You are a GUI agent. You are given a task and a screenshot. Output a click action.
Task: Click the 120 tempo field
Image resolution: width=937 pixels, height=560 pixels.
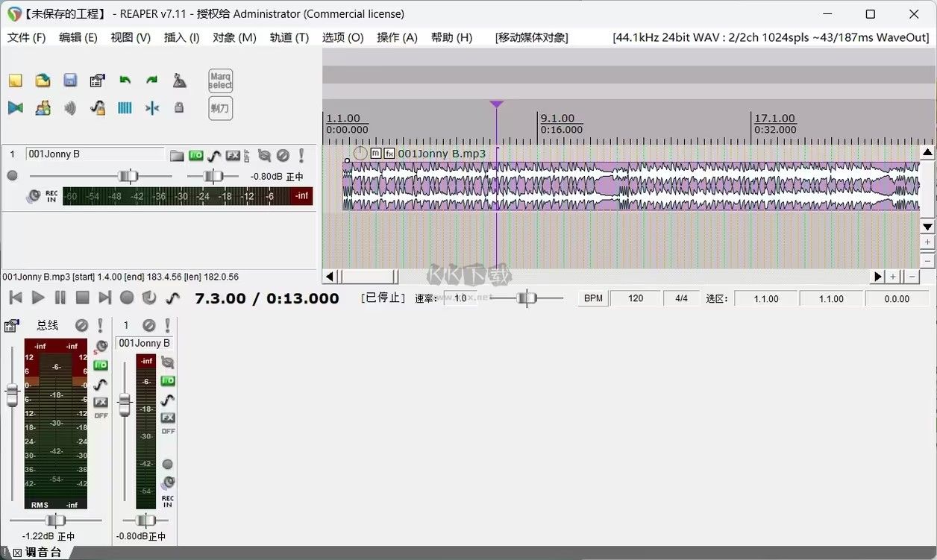pyautogui.click(x=636, y=298)
